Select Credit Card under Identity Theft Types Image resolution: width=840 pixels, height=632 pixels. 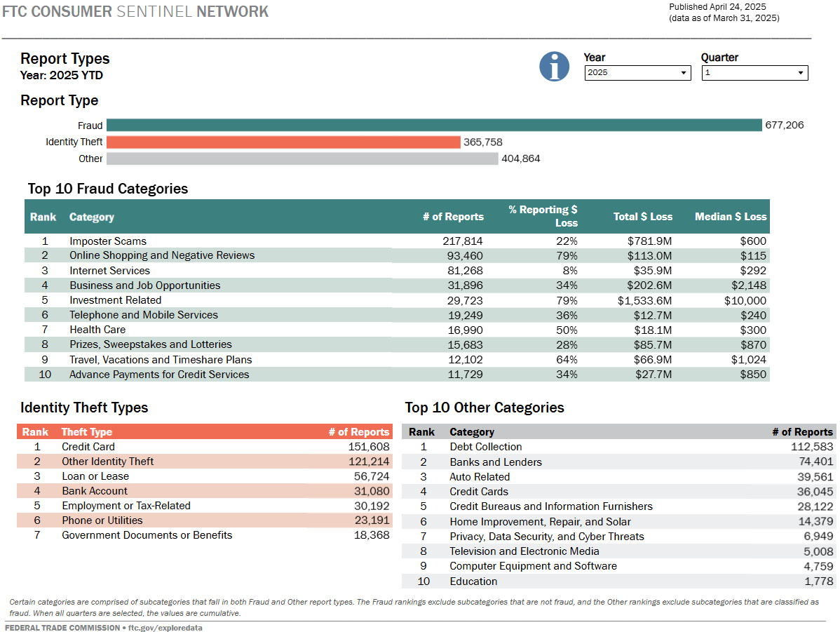click(x=88, y=446)
